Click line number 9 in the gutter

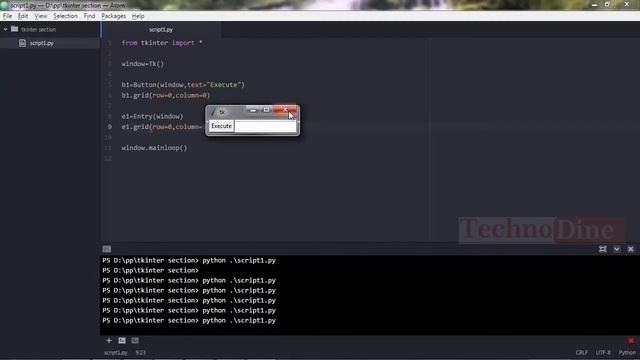tap(109, 127)
